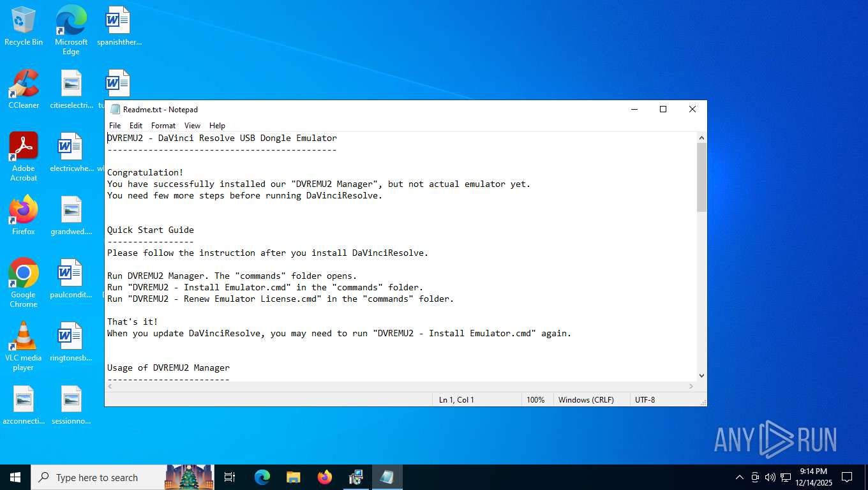The width and height of the screenshot is (868, 490).
Task: Click the vertical scrollbar down arrow
Action: click(x=701, y=376)
